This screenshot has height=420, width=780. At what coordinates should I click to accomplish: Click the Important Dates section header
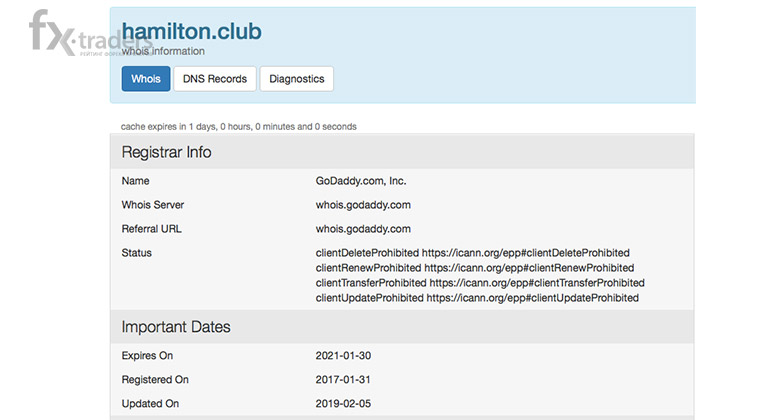(x=402, y=326)
